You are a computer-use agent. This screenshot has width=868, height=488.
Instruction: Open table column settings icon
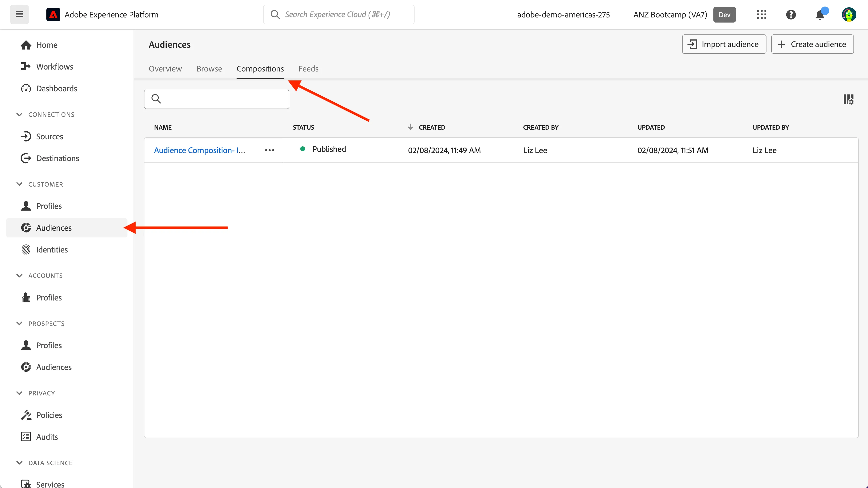click(848, 99)
